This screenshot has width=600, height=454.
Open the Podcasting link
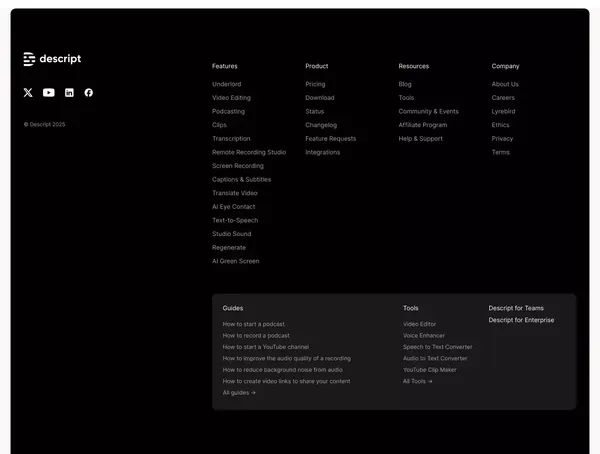[228, 111]
